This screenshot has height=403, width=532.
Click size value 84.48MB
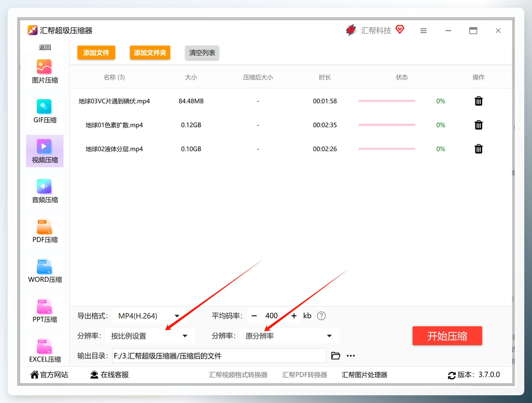click(x=191, y=101)
